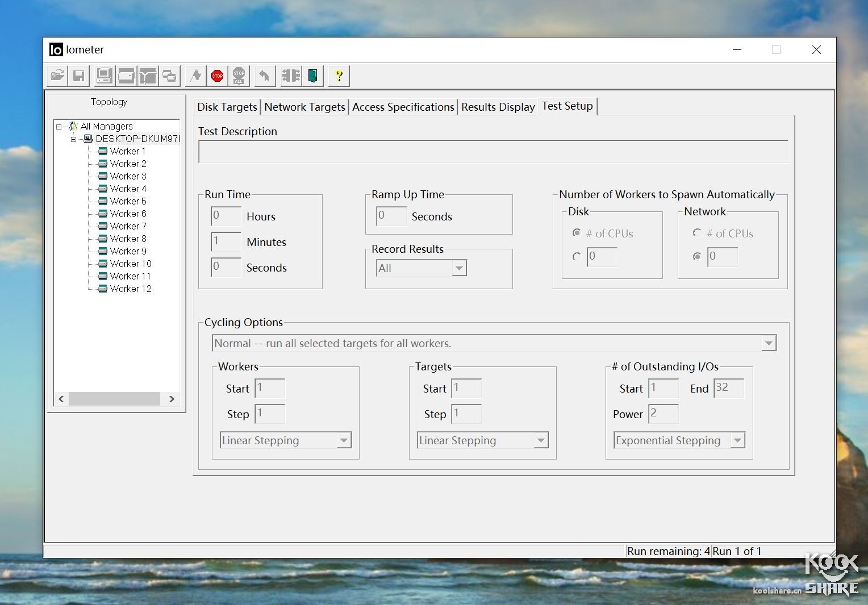The width and height of the screenshot is (868, 605).
Task: Open the Record Results dropdown
Action: [459, 268]
